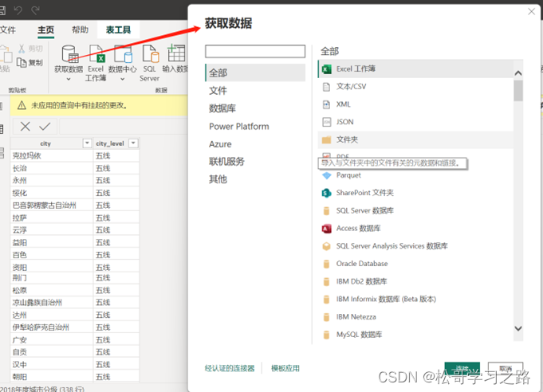Viewport: 543px width, 392px height.
Task: Select the MySQL 数据库 connector icon
Action: pyautogui.click(x=326, y=335)
